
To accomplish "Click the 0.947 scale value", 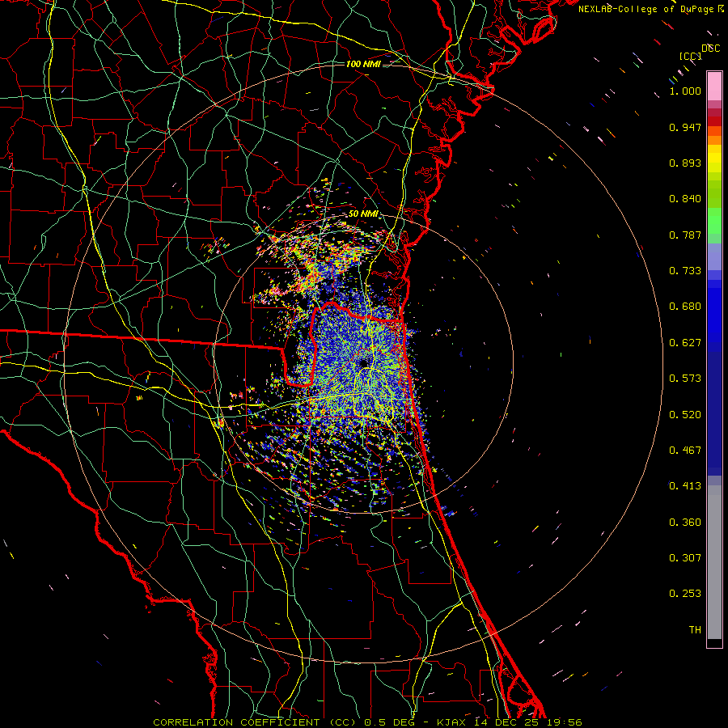I will point(685,127).
